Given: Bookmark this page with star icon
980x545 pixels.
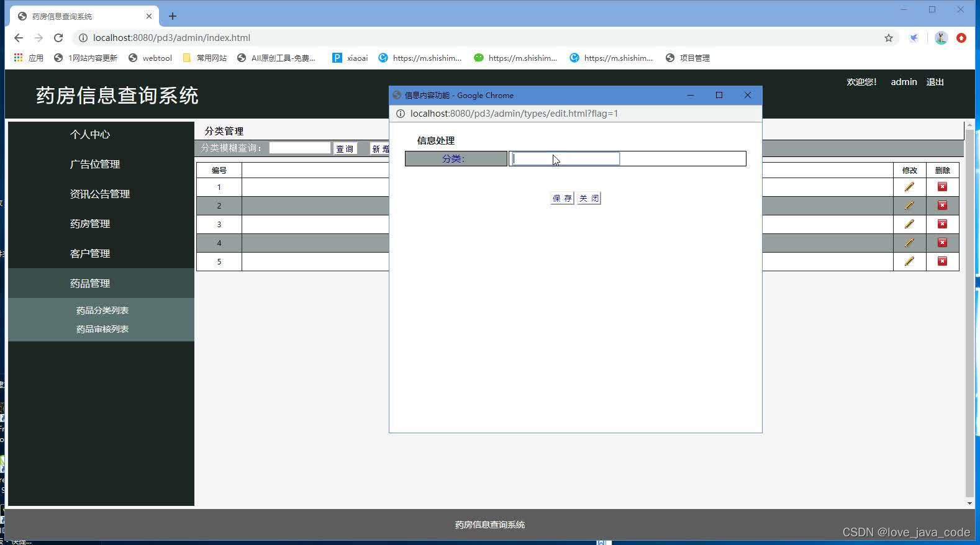Looking at the screenshot, I should pyautogui.click(x=889, y=38).
